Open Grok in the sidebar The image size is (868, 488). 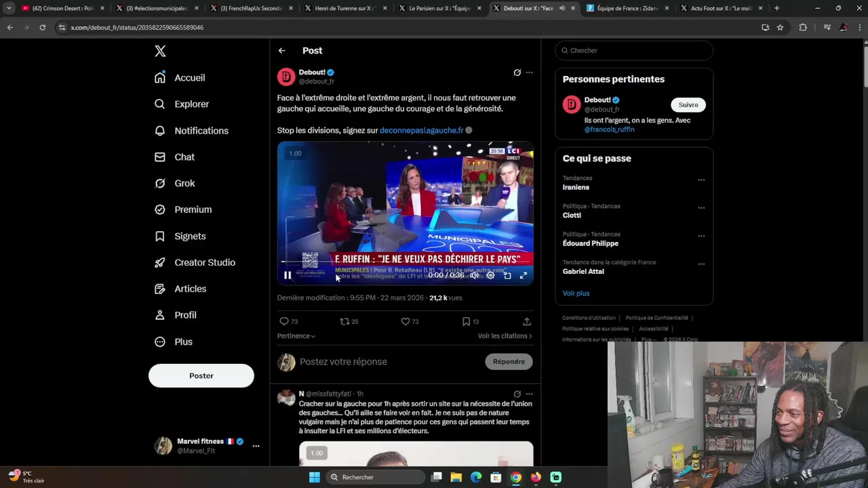point(175,184)
